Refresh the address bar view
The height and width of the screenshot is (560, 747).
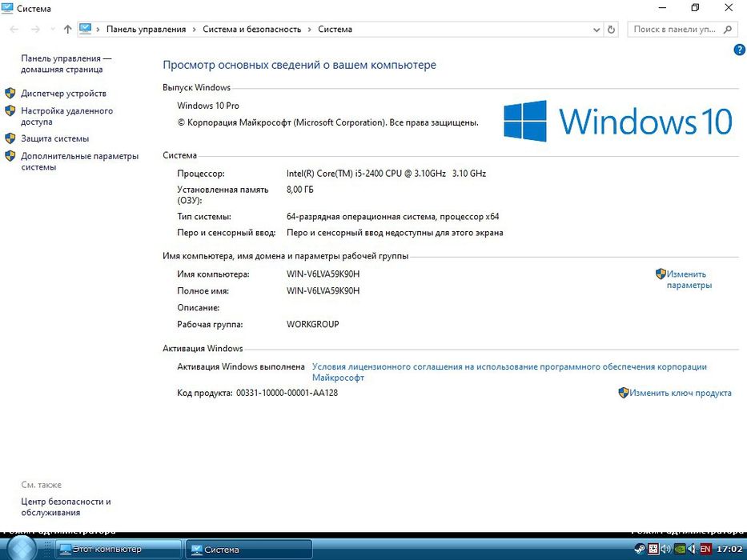pos(611,30)
